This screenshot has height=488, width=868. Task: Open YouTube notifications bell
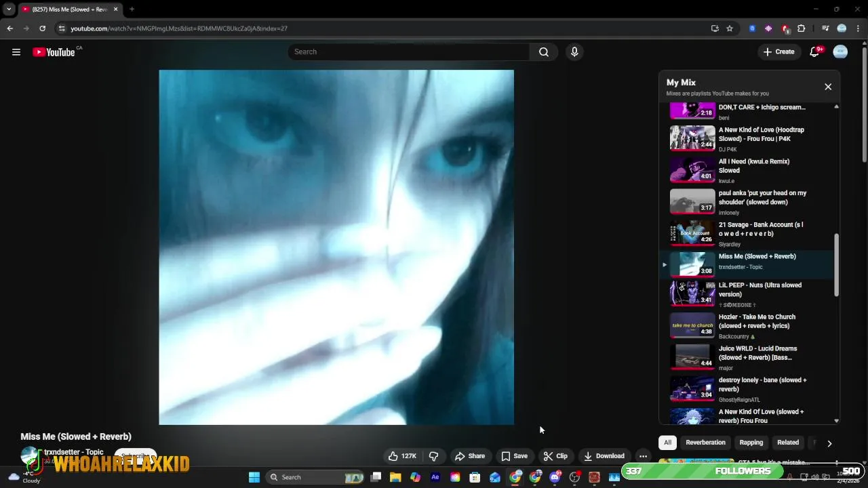[815, 52]
